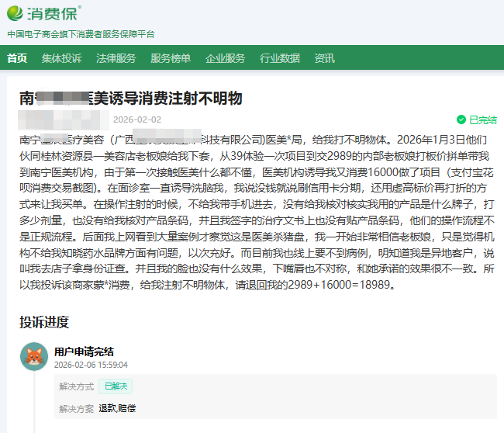Click the 2026-02-06 15:59:04 timestamp
Image resolution: width=504 pixels, height=433 pixels.
coord(91,365)
